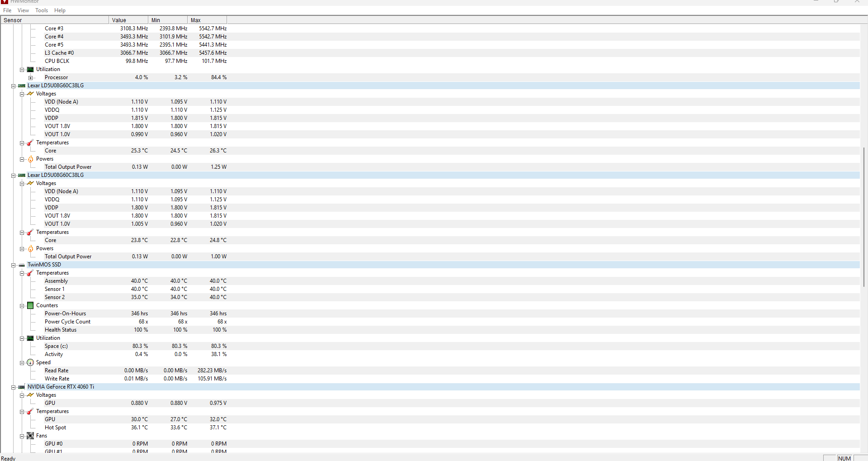Collapse the NVIDIA GeForce RTX 4060 Ti node
The image size is (868, 461).
tap(13, 387)
